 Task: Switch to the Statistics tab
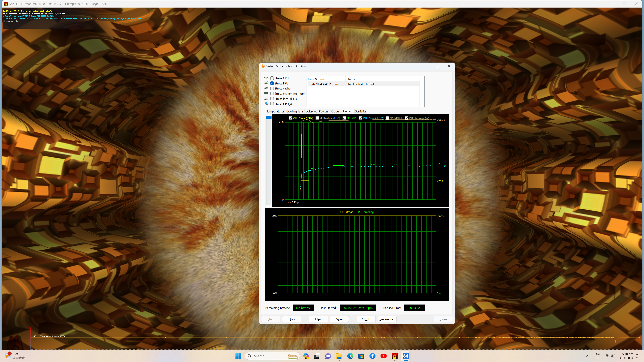pyautogui.click(x=361, y=111)
